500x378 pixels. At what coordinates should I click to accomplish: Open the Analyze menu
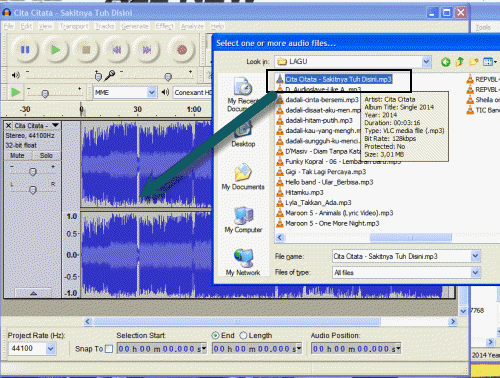click(192, 26)
